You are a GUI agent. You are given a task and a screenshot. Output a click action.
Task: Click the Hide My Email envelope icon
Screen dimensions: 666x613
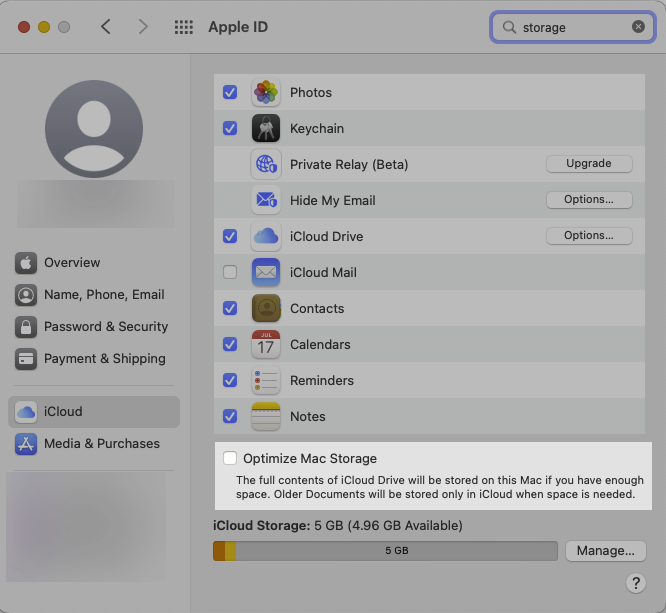tap(266, 200)
